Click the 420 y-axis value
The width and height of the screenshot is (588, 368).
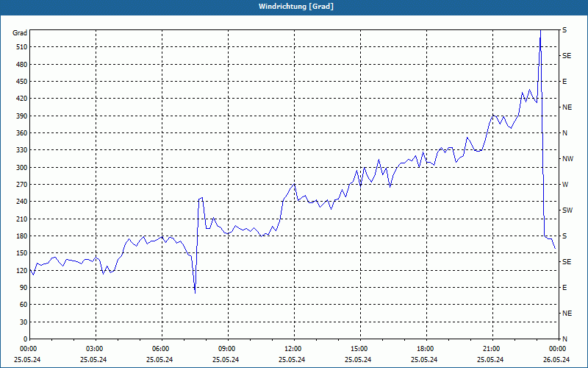pyautogui.click(x=21, y=99)
